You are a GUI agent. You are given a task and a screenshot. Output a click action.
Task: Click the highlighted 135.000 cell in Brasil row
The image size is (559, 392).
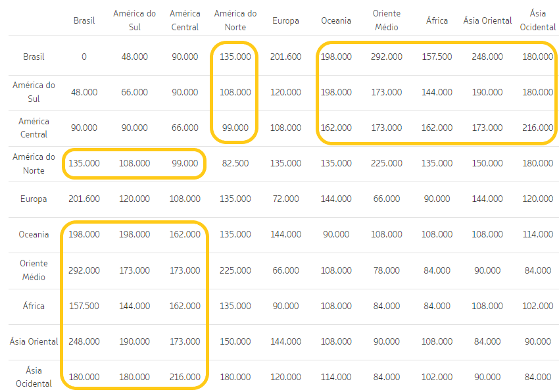pos(235,57)
